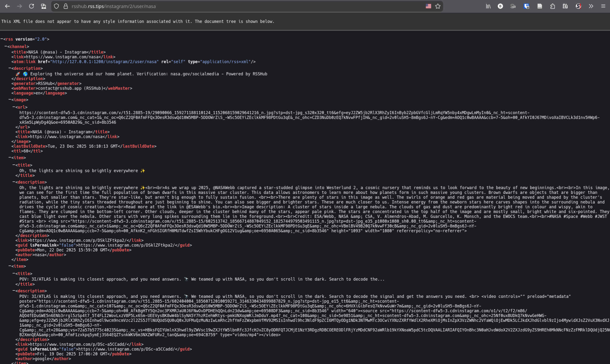Collapse the first item element
Image resolution: width=610 pixels, height=364 pixels.
[10, 157]
